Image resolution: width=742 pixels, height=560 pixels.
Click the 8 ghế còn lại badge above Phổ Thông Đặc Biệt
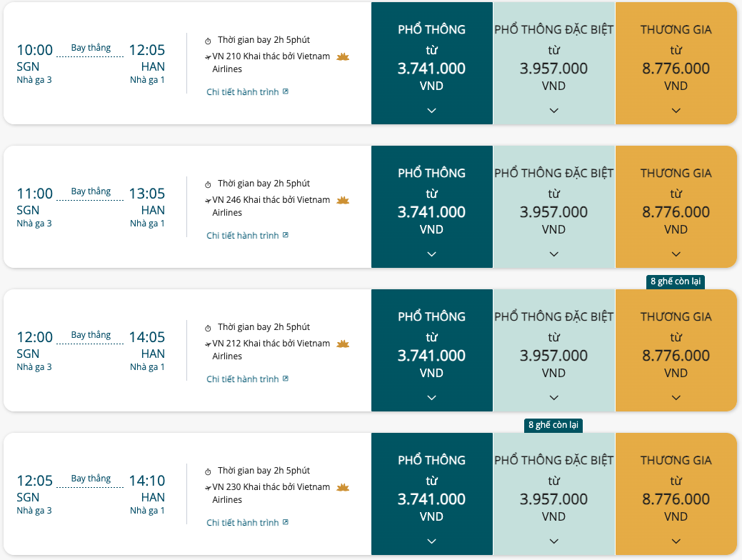pos(553,425)
